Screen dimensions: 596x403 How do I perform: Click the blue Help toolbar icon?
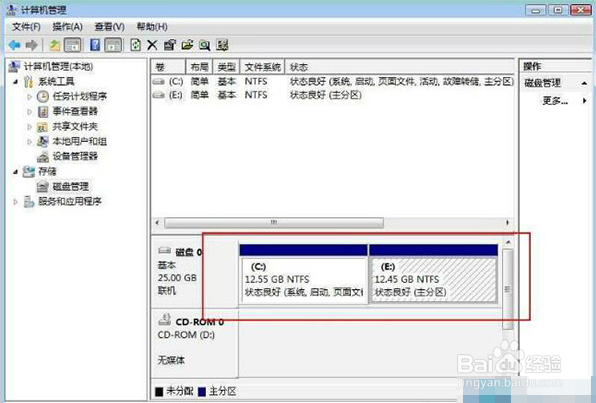pyautogui.click(x=95, y=45)
